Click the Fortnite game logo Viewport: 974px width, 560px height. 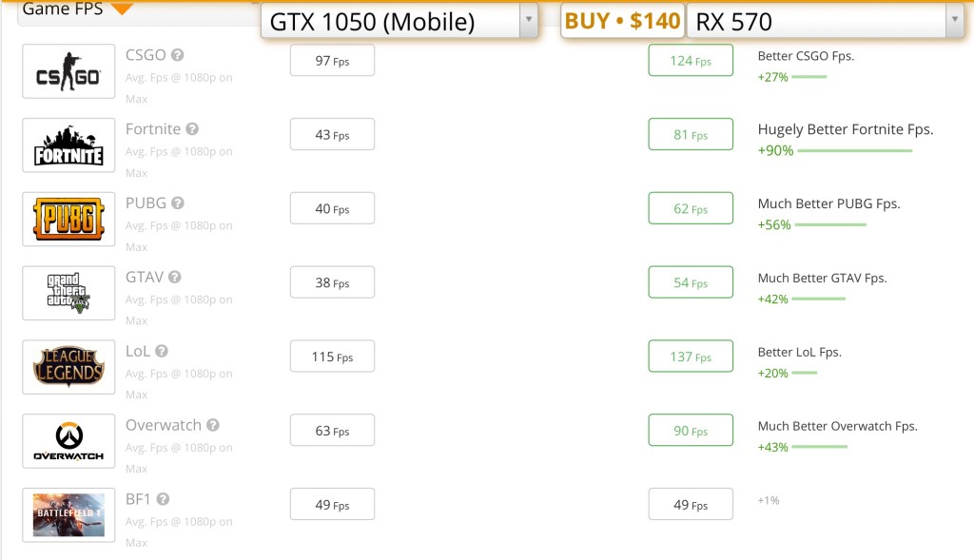pos(68,145)
